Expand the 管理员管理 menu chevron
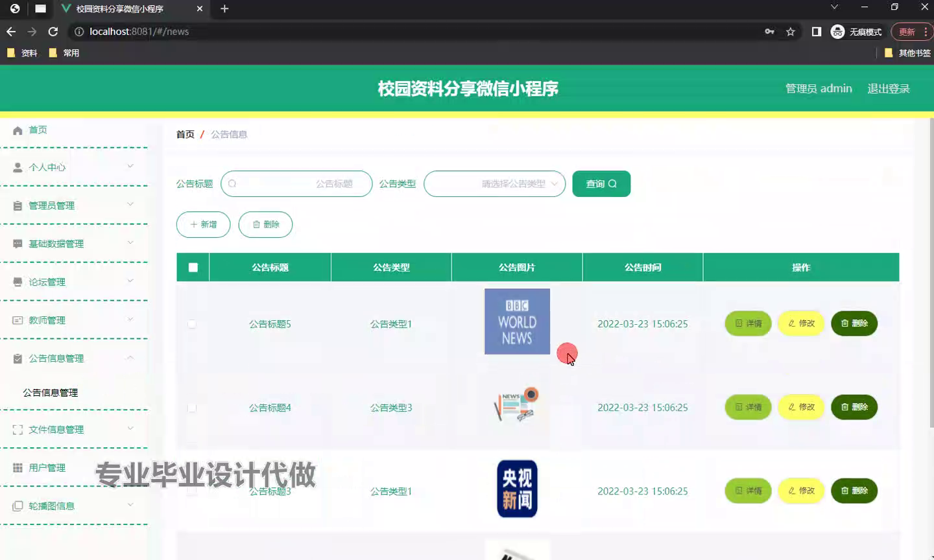 (130, 205)
